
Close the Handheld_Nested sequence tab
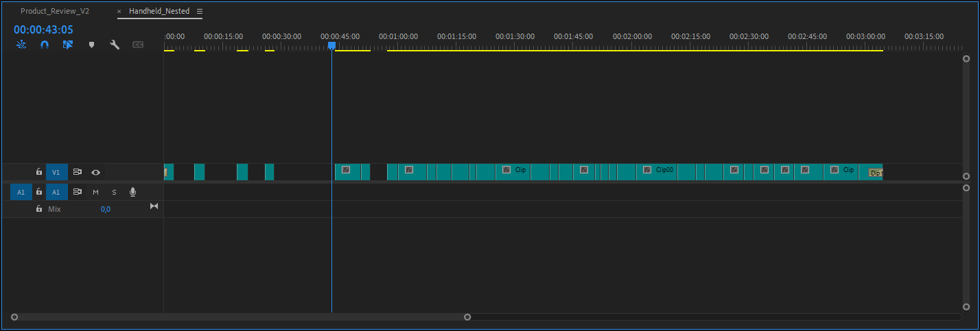[119, 12]
